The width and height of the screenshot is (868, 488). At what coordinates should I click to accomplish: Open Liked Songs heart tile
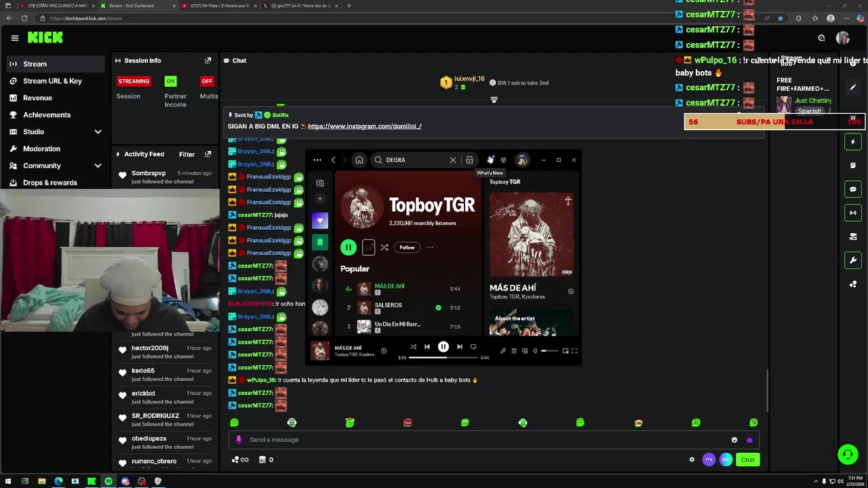(320, 220)
